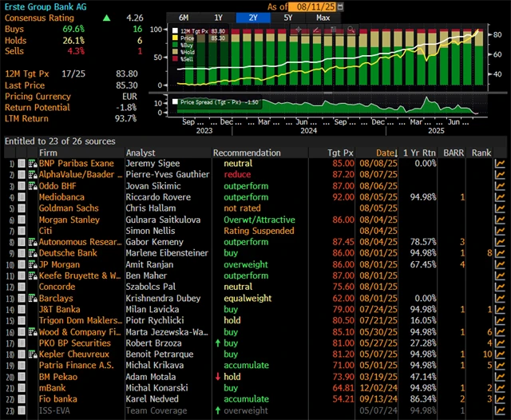Expand the Price Spread panel legend
The height and width of the screenshot is (420, 511).
(176, 101)
